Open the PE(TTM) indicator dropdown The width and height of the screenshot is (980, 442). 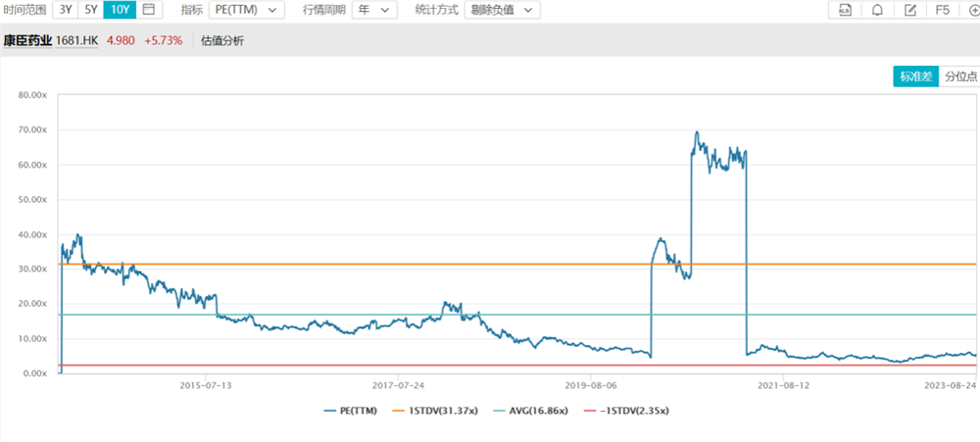(x=247, y=10)
